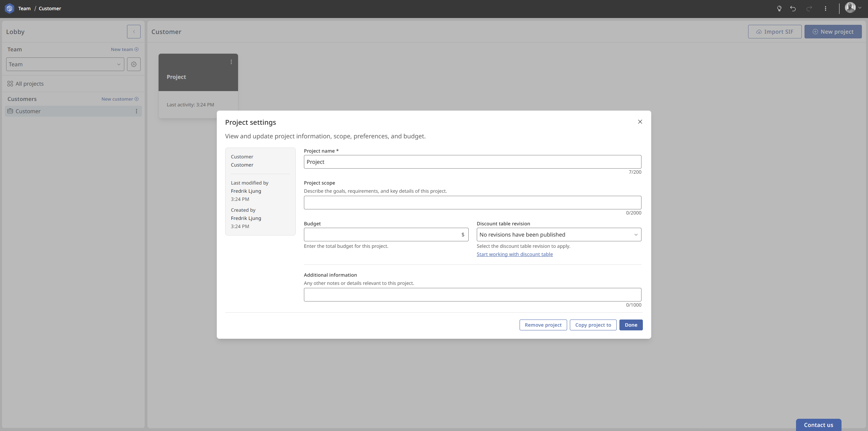
Task: Close the Project settings dialog
Action: click(640, 122)
